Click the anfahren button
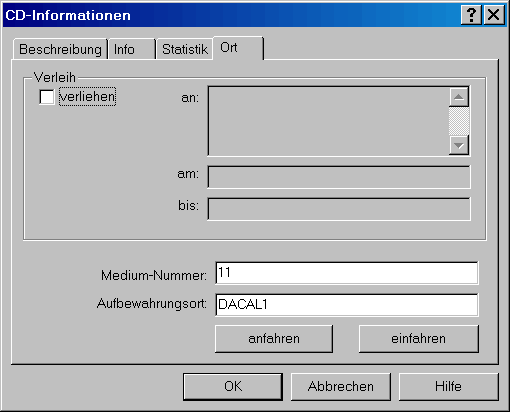This screenshot has width=510, height=412. [274, 339]
